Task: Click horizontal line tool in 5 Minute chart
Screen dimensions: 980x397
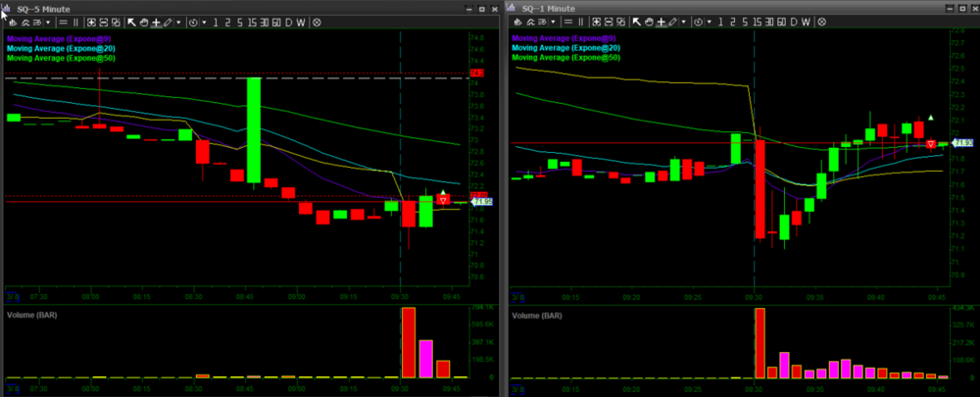Action: point(64,21)
